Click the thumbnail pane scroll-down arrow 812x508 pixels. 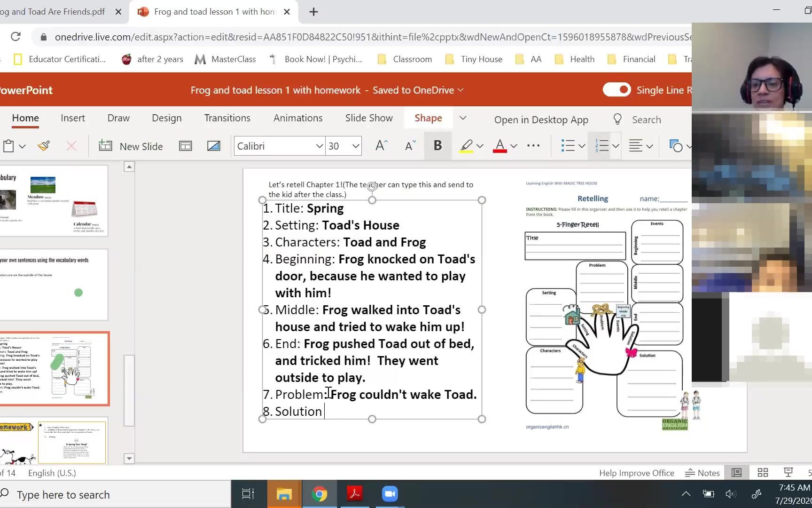coord(129,458)
